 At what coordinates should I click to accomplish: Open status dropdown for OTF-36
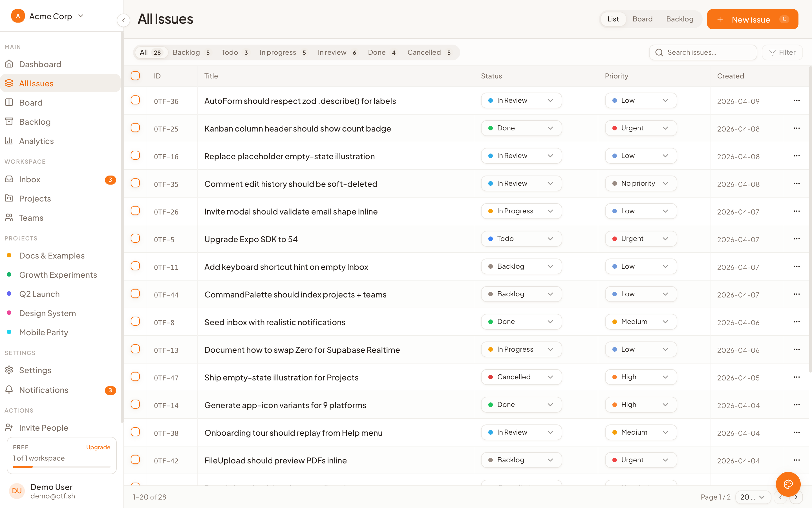click(521, 100)
